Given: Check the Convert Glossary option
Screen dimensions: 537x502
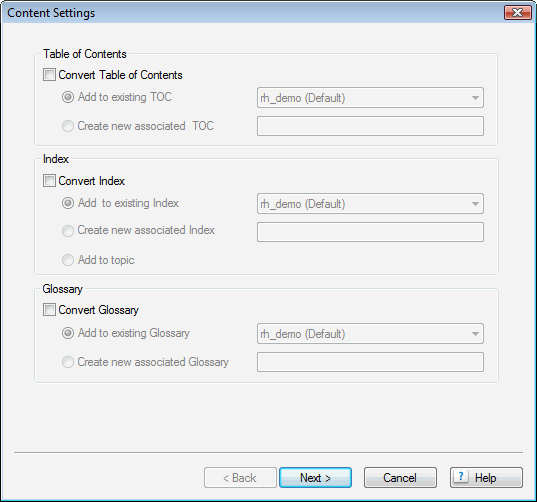Looking at the screenshot, I should [49, 310].
